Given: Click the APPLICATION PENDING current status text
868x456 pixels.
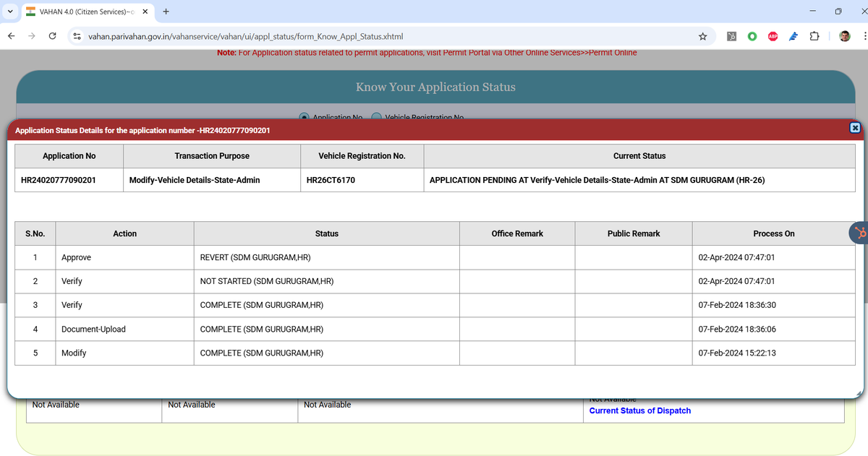Looking at the screenshot, I should [597, 180].
